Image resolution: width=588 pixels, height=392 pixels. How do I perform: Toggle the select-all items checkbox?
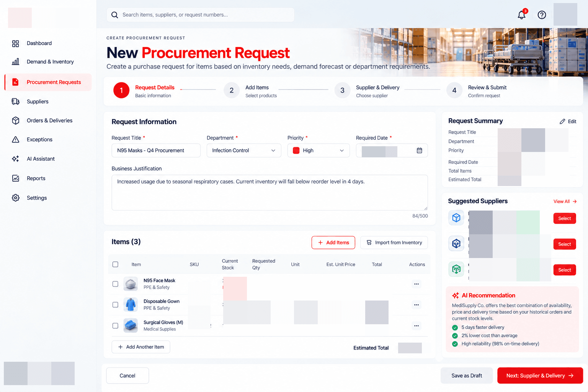point(115,264)
